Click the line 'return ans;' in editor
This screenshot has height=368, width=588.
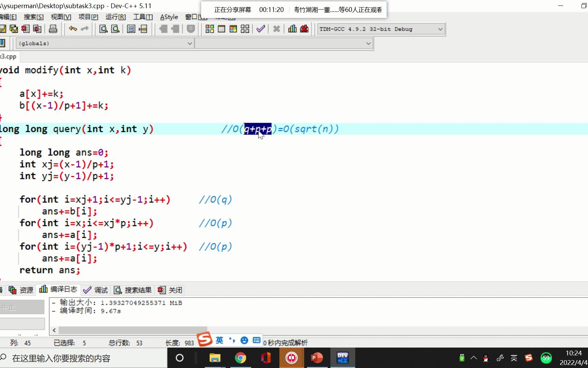(50, 270)
